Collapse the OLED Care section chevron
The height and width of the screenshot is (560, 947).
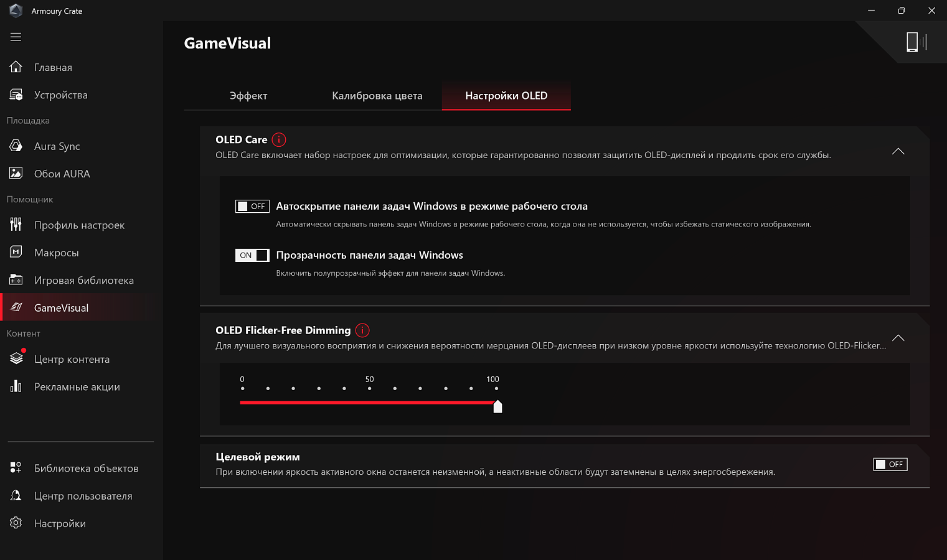pos(898,151)
